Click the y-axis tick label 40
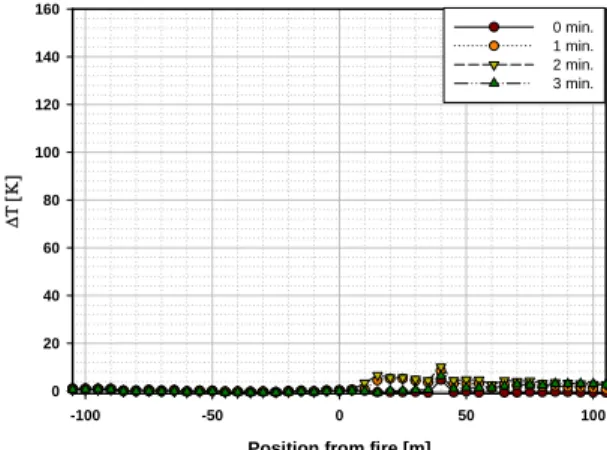This screenshot has height=450, width=607. [51, 296]
